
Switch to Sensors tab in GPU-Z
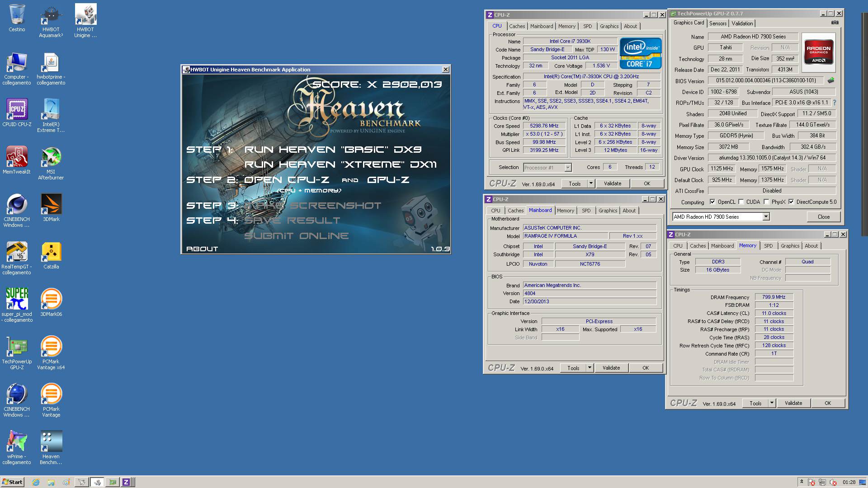pyautogui.click(x=718, y=23)
